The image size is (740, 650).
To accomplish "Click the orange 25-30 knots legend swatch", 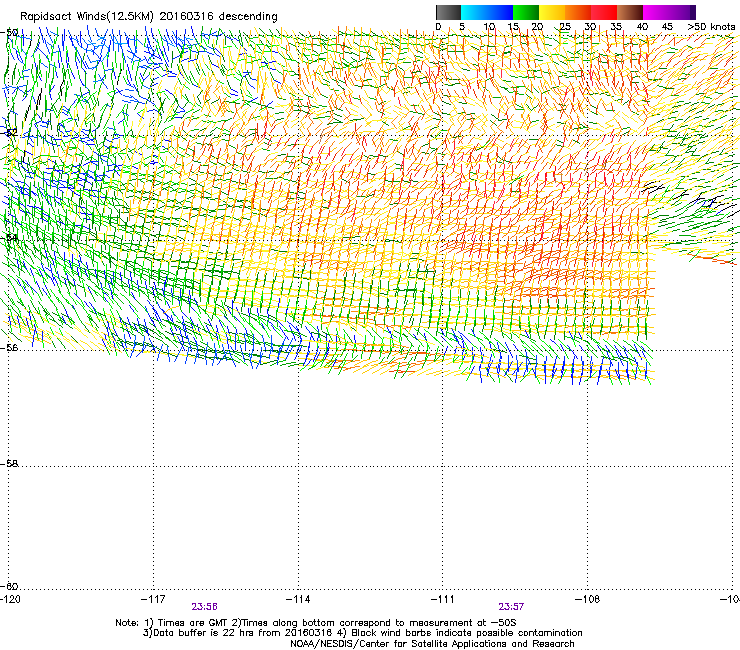I will click(x=578, y=12).
